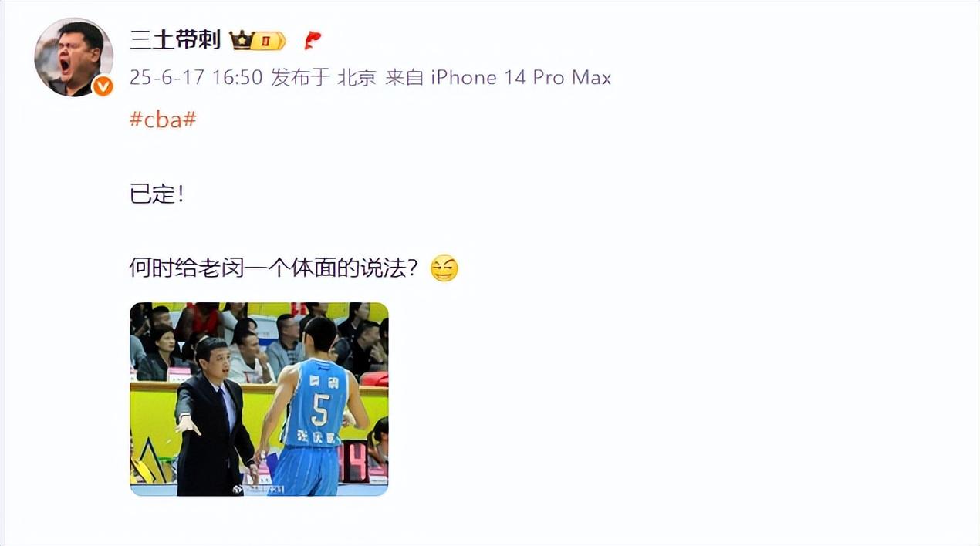Screen dimensions: 980x546
Task: Open the attached basketball photo thumbnail
Action: 259,399
